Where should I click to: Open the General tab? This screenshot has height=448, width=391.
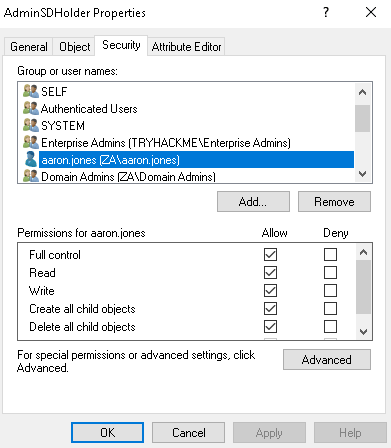(x=29, y=47)
